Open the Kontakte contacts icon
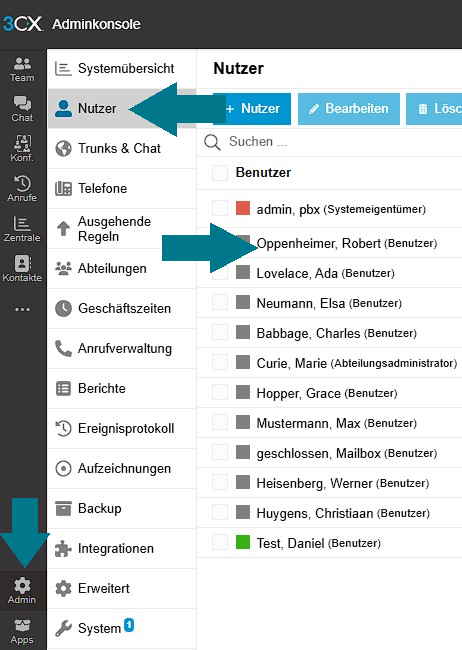Image resolution: width=462 pixels, height=650 pixels. [x=22, y=269]
